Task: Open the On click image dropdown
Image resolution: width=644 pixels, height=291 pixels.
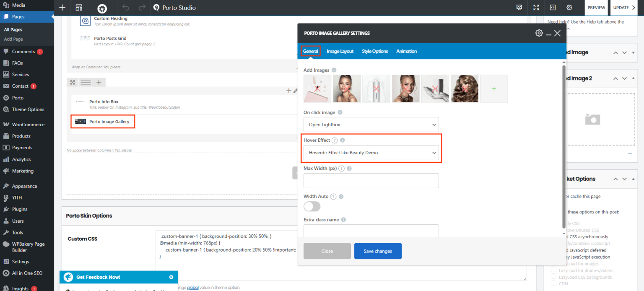Action: pos(371,125)
